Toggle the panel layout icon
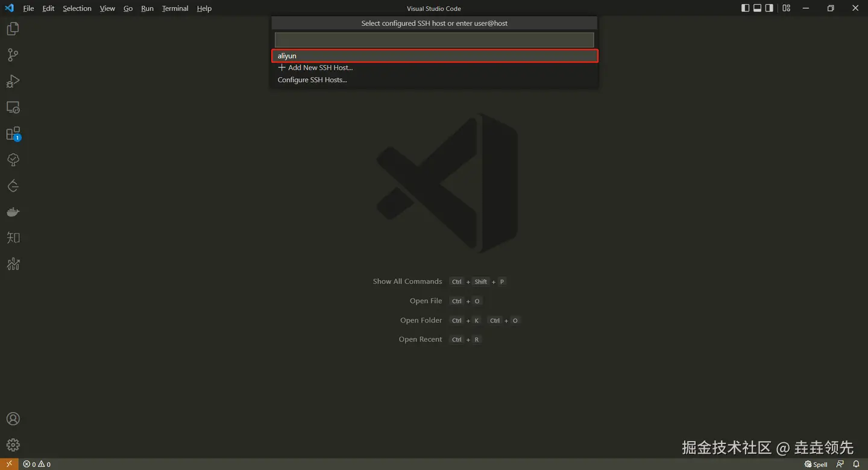 coord(757,8)
